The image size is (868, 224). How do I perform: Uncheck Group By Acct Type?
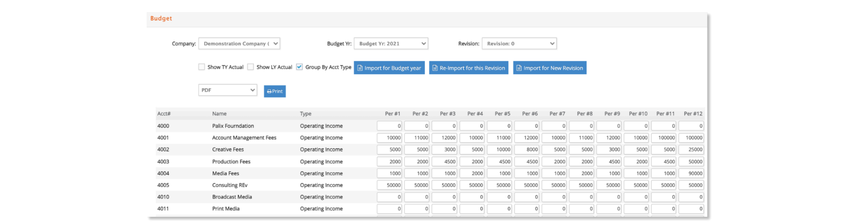(299, 67)
